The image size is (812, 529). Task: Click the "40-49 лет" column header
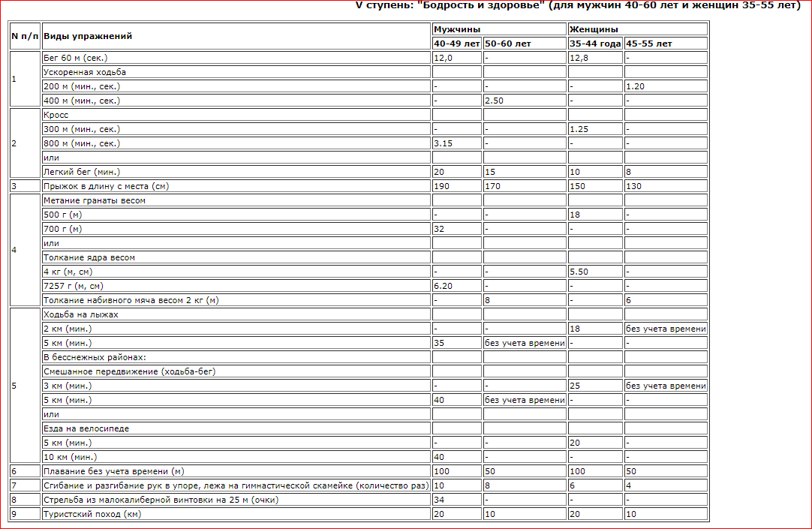(456, 44)
